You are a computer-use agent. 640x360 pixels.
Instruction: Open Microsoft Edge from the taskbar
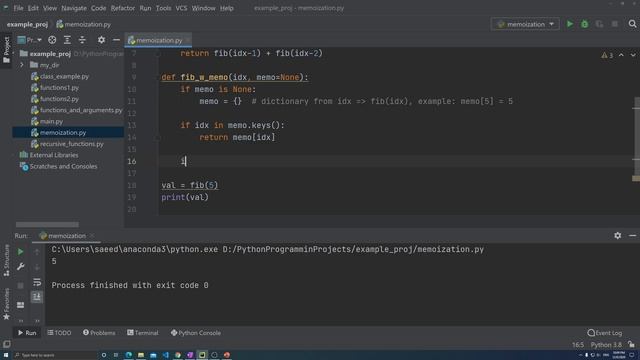tap(129, 355)
